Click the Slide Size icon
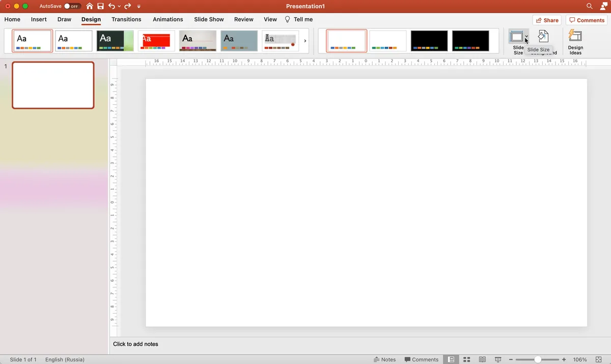Viewport: 611px width, 364px height. [517, 37]
